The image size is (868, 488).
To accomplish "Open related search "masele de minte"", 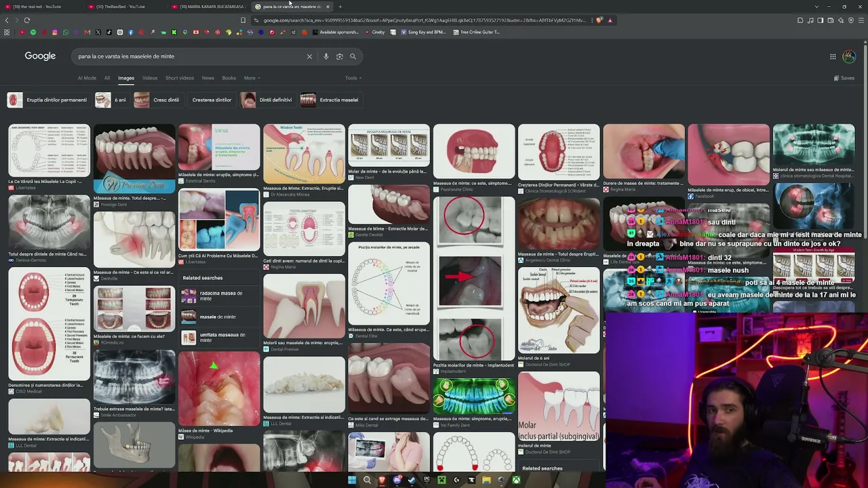I will pyautogui.click(x=218, y=317).
